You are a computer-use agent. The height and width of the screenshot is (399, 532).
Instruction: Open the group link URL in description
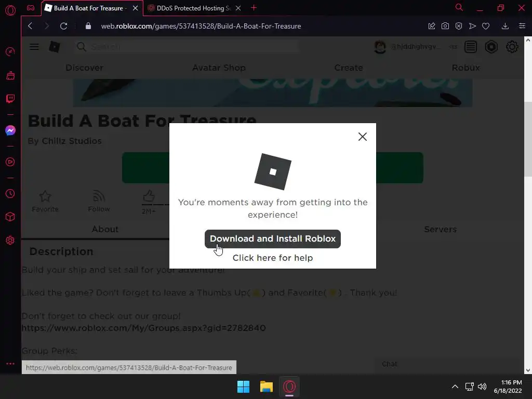(x=143, y=328)
